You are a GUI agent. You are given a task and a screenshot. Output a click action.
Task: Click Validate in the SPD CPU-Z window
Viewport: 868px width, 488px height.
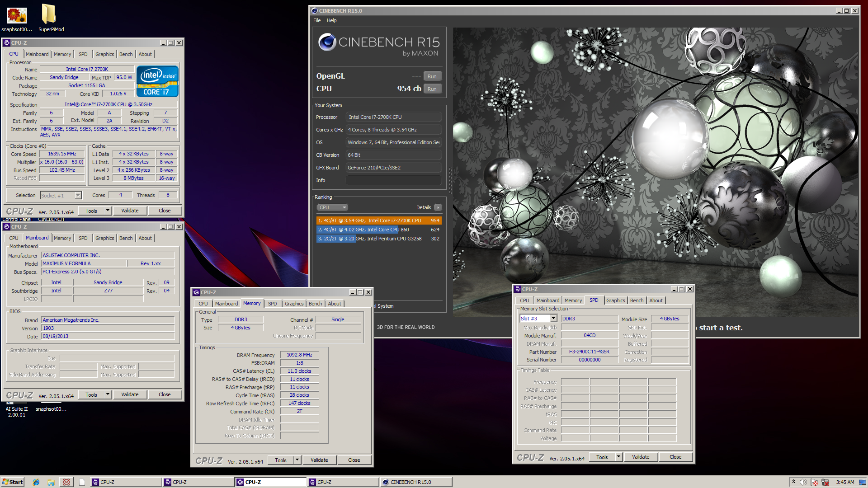pyautogui.click(x=641, y=457)
